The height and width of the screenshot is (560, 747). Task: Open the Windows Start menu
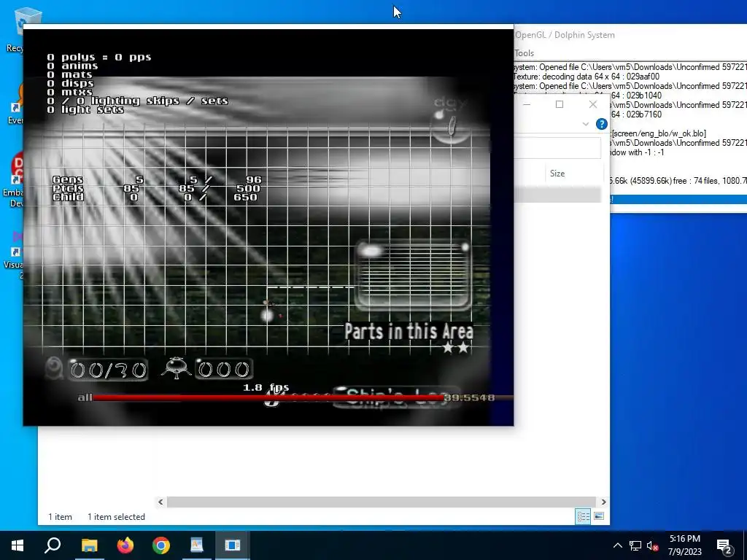[18, 545]
